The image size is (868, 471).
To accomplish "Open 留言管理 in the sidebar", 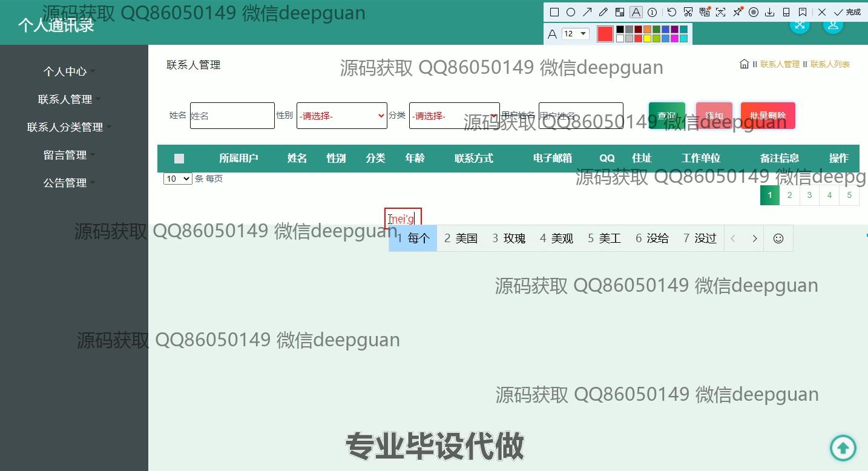I will pos(65,155).
